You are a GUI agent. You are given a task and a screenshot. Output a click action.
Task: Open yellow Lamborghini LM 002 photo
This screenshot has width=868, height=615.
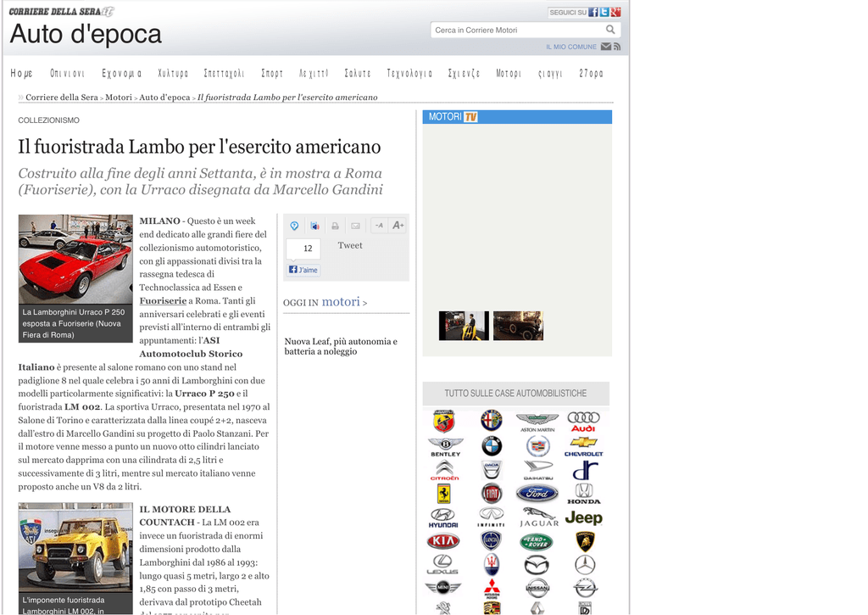click(x=75, y=547)
